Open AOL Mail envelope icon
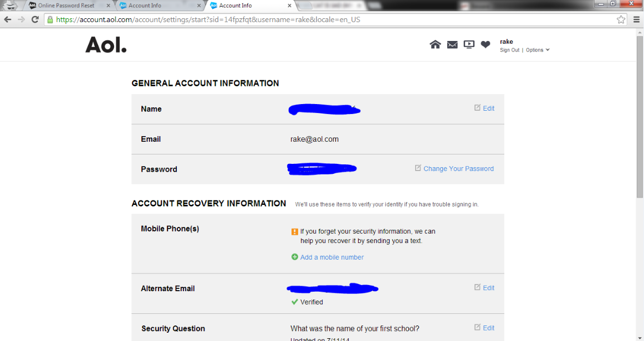Image resolution: width=644 pixels, height=341 pixels. (x=452, y=45)
